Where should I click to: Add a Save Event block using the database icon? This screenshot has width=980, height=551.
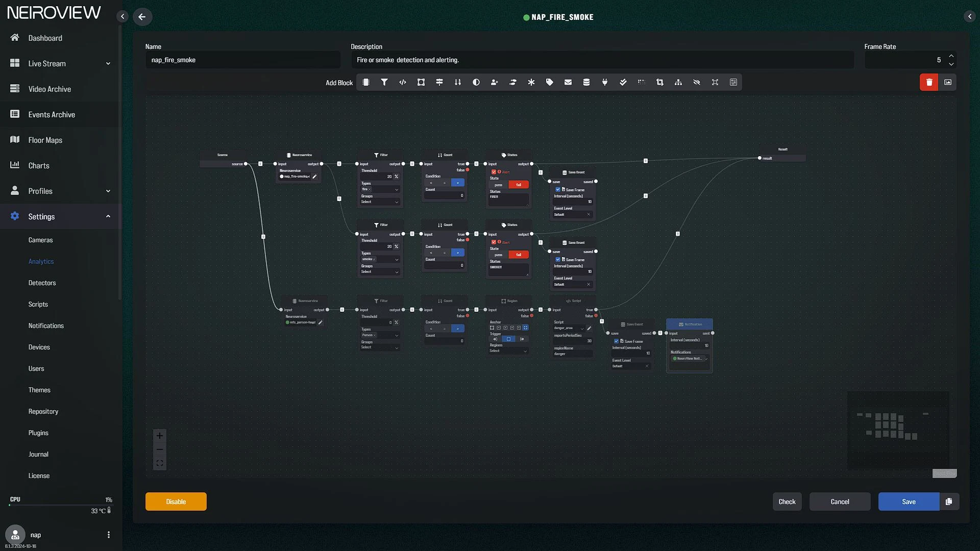[586, 82]
